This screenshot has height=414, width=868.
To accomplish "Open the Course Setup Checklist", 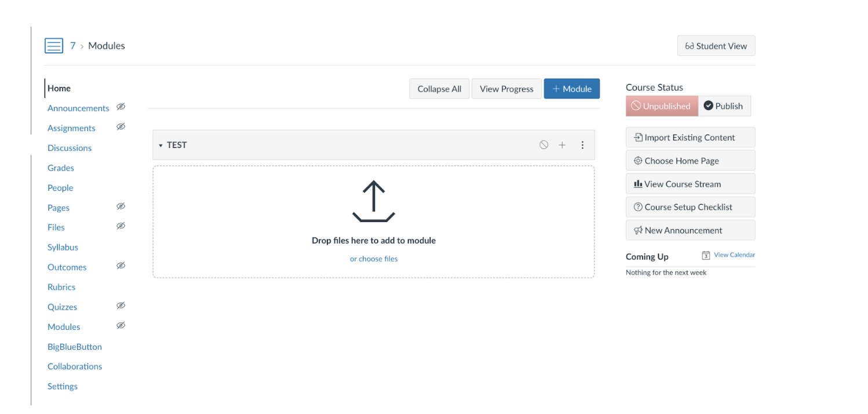I will 691,207.
